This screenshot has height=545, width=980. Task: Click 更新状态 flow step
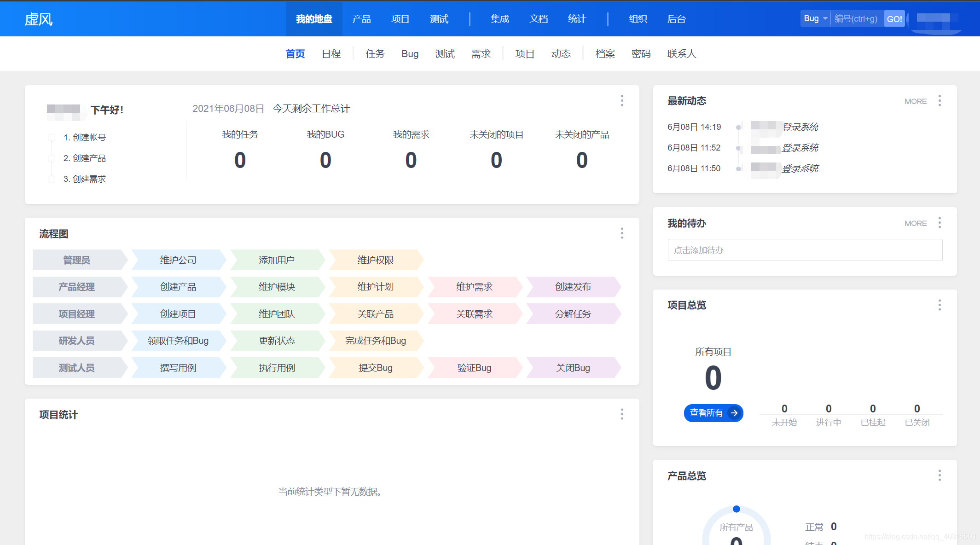[x=277, y=341]
